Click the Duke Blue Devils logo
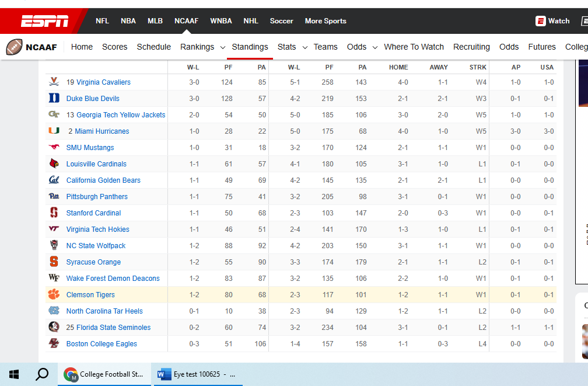 [x=54, y=98]
